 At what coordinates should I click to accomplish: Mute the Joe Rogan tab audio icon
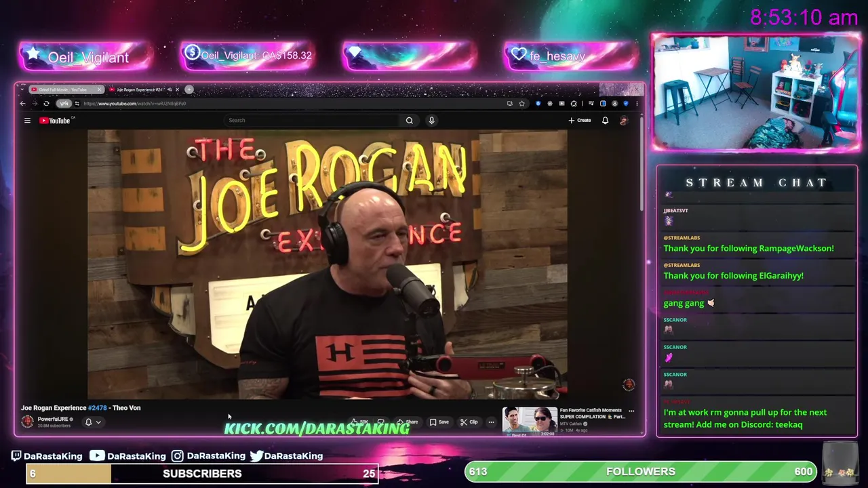pyautogui.click(x=170, y=89)
